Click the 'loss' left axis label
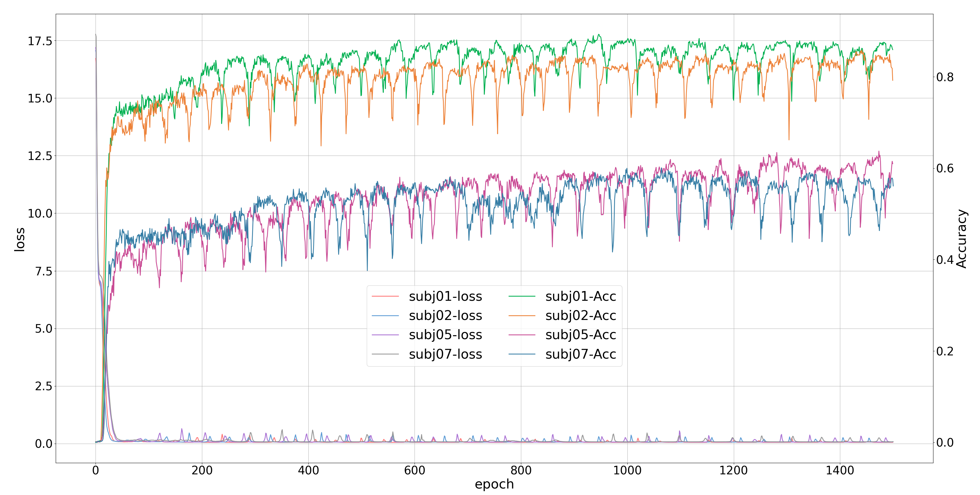980x495 pixels. (x=19, y=239)
